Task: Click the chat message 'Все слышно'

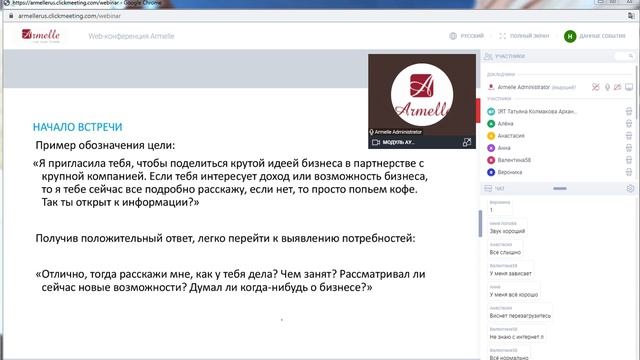Action: (505, 252)
